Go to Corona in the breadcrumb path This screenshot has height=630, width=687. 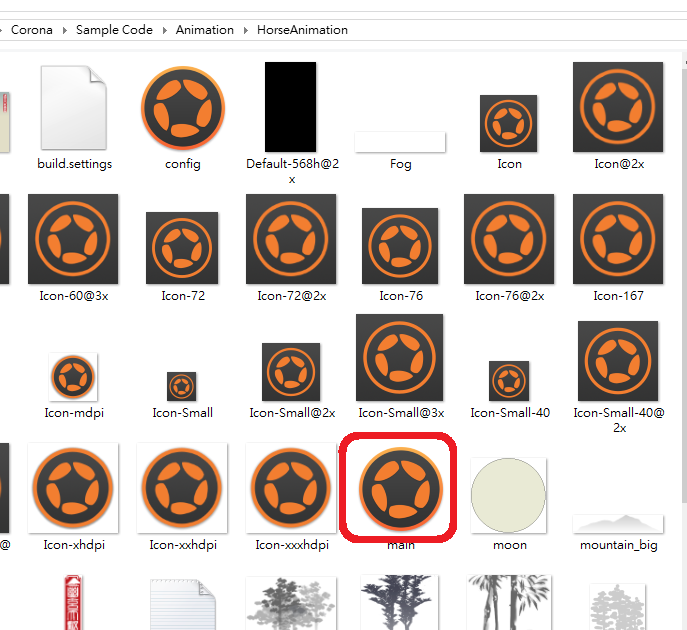pos(32,30)
